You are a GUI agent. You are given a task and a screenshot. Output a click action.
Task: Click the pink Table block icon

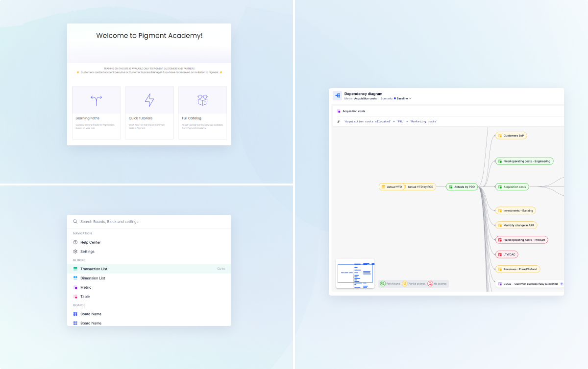coord(75,297)
